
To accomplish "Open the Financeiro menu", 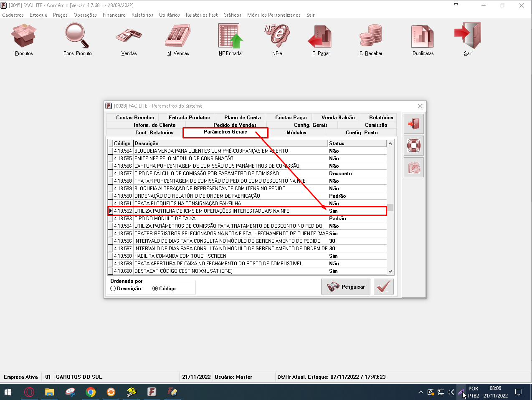I will pos(114,15).
